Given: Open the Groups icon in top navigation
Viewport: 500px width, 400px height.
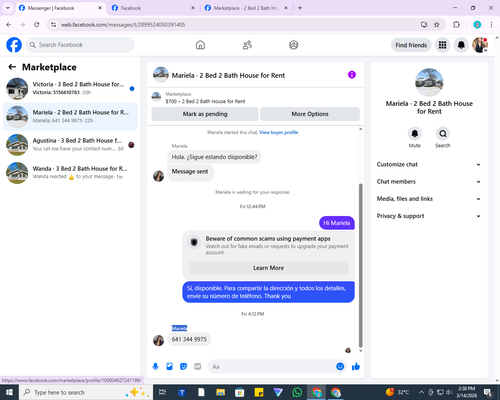Looking at the screenshot, I should click(x=294, y=45).
